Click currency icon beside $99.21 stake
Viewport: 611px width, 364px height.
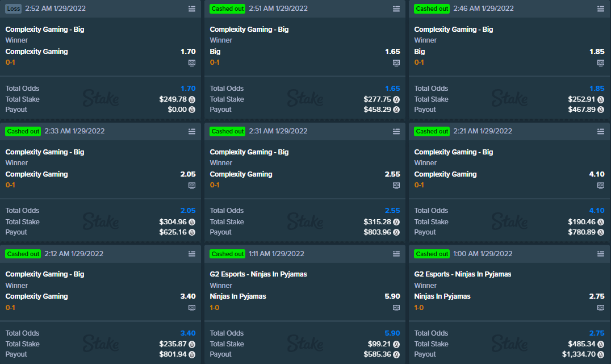[x=396, y=344]
